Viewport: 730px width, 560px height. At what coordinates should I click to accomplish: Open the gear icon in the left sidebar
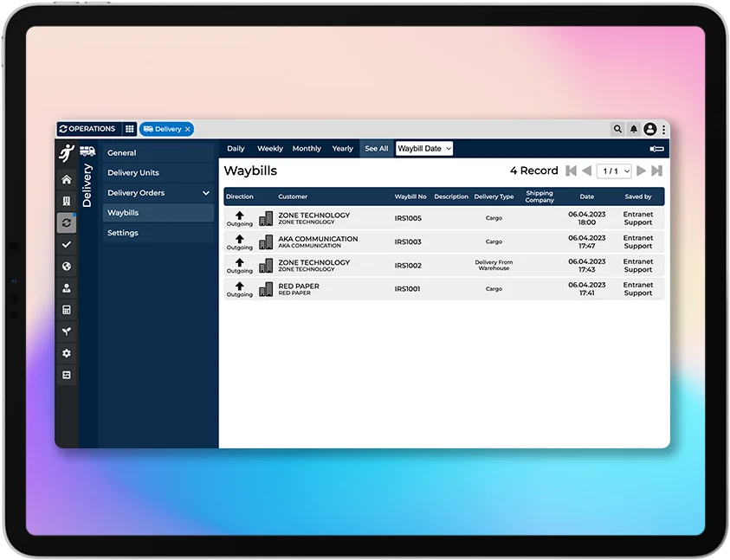click(x=67, y=353)
